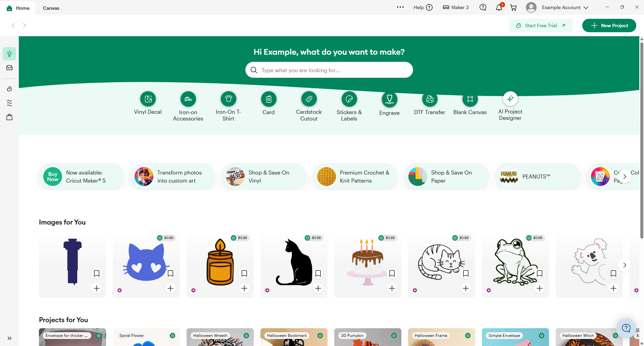The width and height of the screenshot is (644, 346).
Task: Open the shopping bag sidebar icon
Action: point(9,117)
